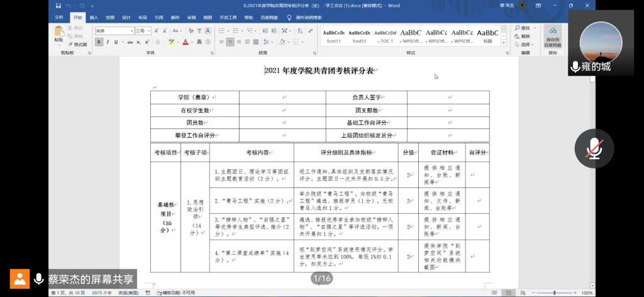Open the font name dropdown showing 宋体
644x297 pixels.
tap(114, 30)
